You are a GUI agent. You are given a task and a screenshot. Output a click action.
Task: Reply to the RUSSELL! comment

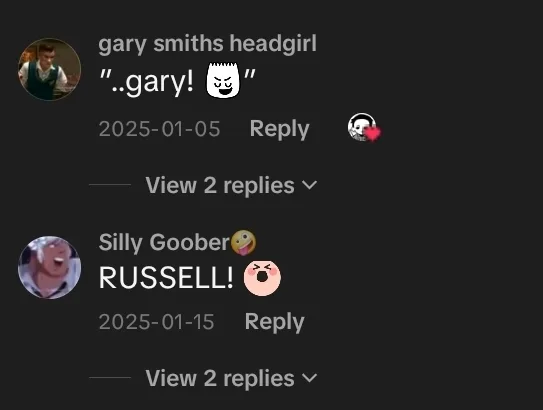[275, 322]
